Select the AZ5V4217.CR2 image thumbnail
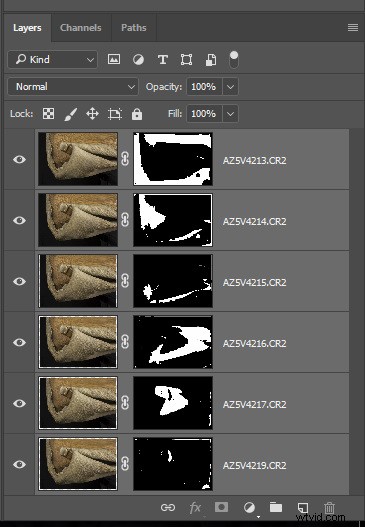The width and height of the screenshot is (365, 527). [x=78, y=403]
